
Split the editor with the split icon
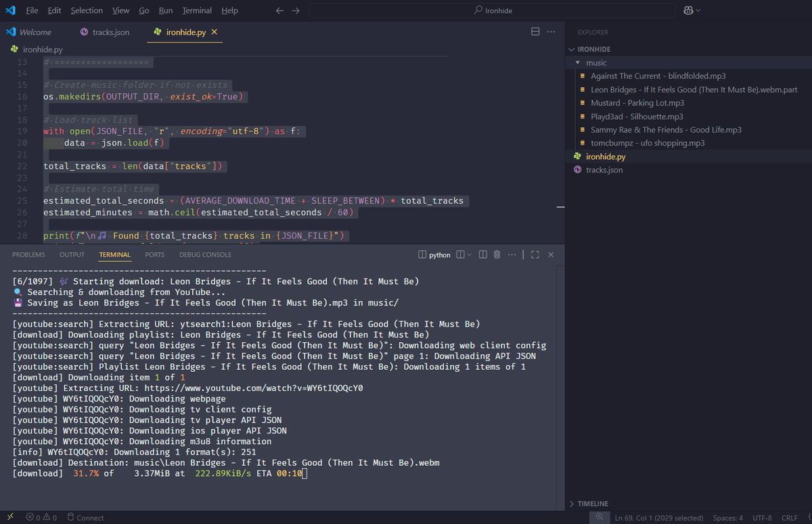(535, 32)
